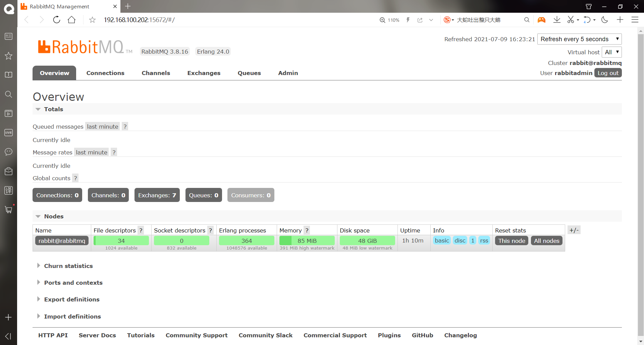Enable browser dark mode via moon icon
The height and width of the screenshot is (345, 644).
[605, 20]
